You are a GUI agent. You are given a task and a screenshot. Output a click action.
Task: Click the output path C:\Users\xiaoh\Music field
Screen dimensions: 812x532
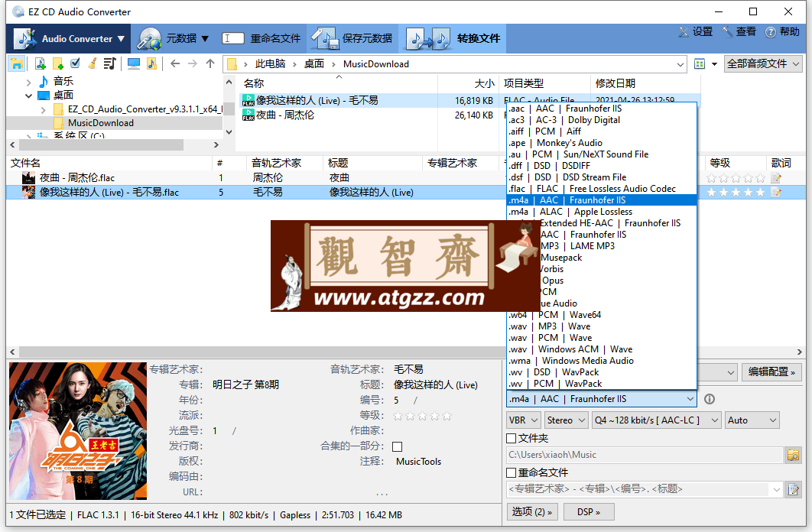click(x=645, y=455)
